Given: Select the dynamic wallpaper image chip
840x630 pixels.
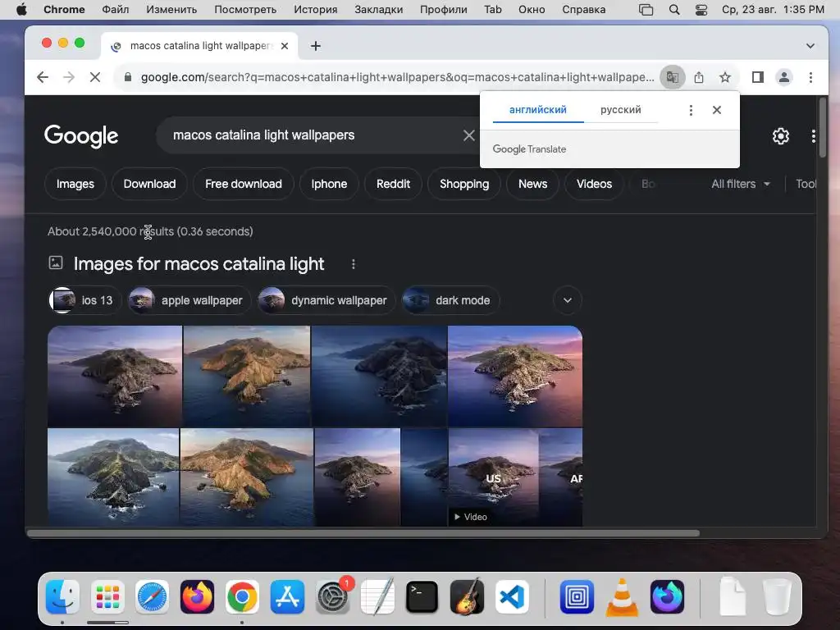Looking at the screenshot, I should tap(326, 300).
